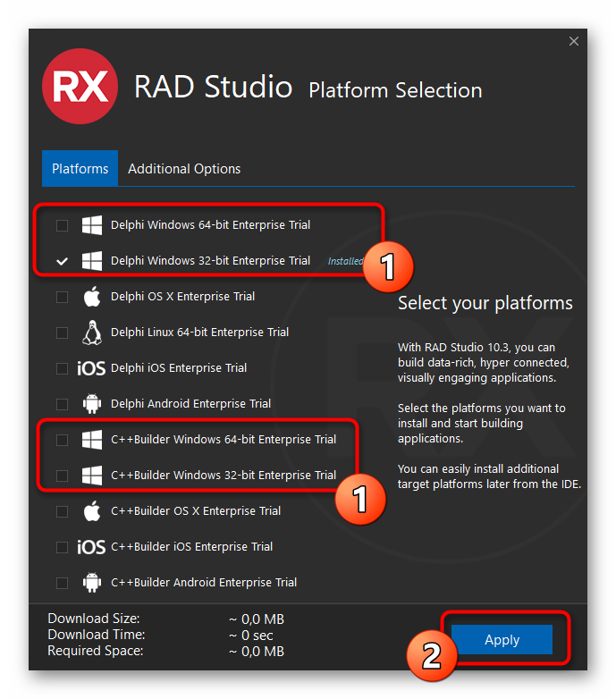Click the C++Builder OS X Enterprise Trial label
This screenshot has width=616, height=699.
click(196, 511)
